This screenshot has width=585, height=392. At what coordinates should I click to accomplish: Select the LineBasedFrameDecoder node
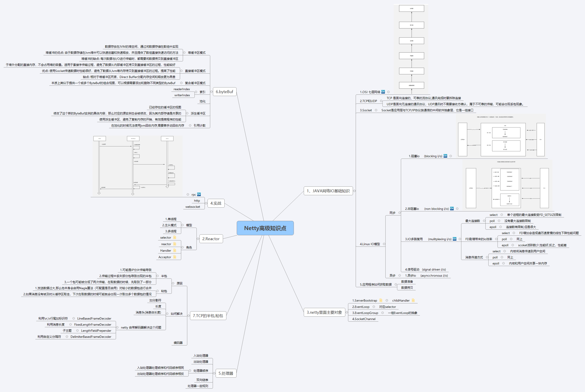(94, 318)
